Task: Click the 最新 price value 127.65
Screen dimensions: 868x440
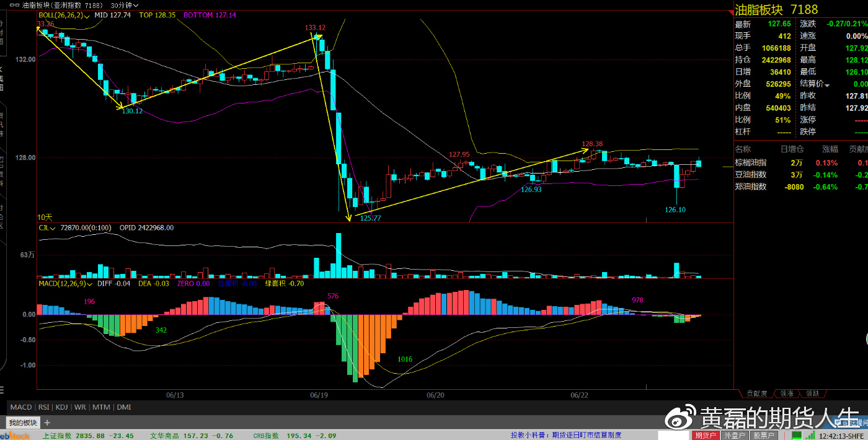Action: pyautogui.click(x=779, y=24)
